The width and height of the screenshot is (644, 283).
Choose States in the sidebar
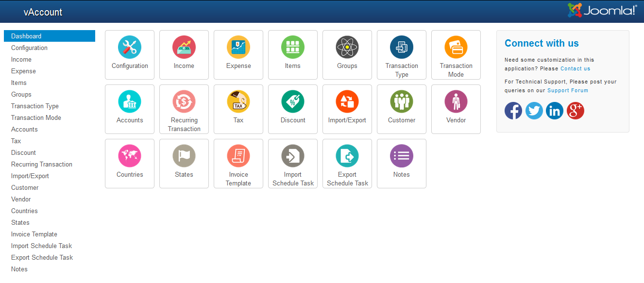pos(50,222)
